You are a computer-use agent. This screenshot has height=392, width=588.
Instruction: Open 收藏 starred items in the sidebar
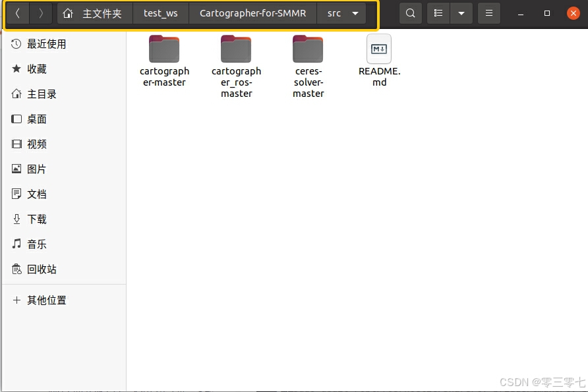(x=64, y=69)
